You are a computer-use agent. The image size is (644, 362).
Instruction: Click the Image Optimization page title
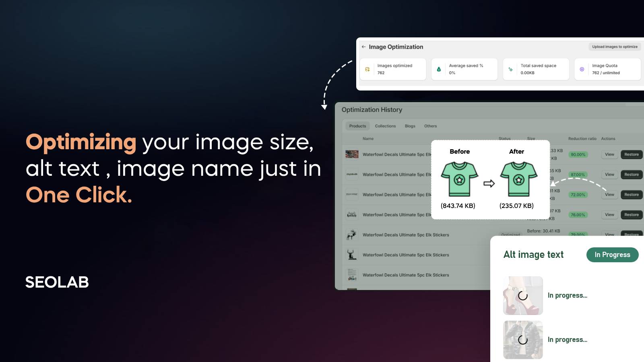point(396,47)
